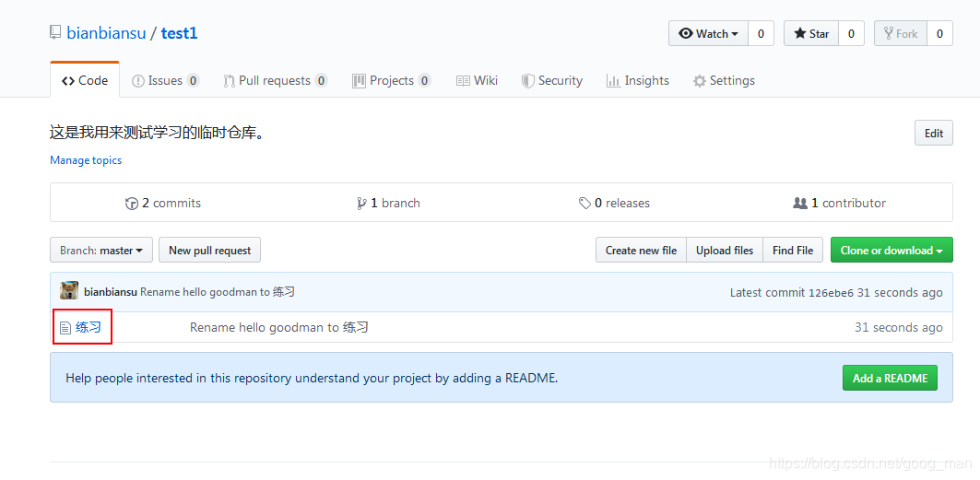The width and height of the screenshot is (980, 480).
Task: Click the Add a README button
Action: click(890, 378)
